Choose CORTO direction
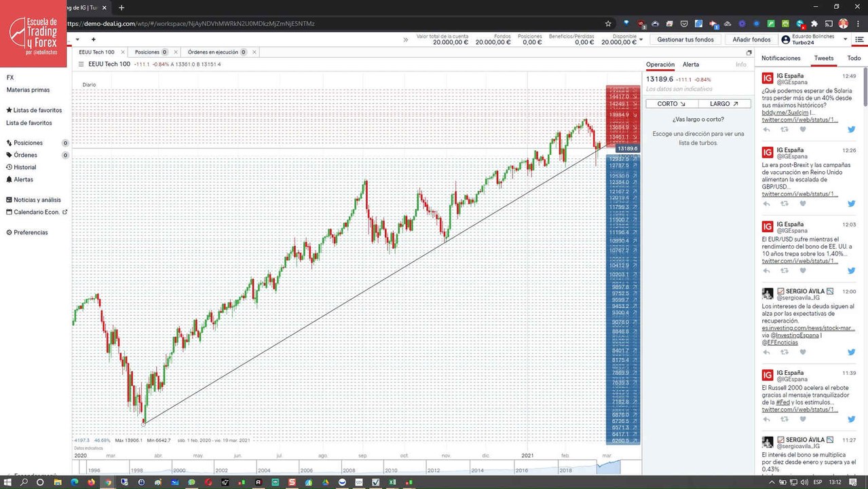This screenshot has height=489, width=868. pos(672,104)
